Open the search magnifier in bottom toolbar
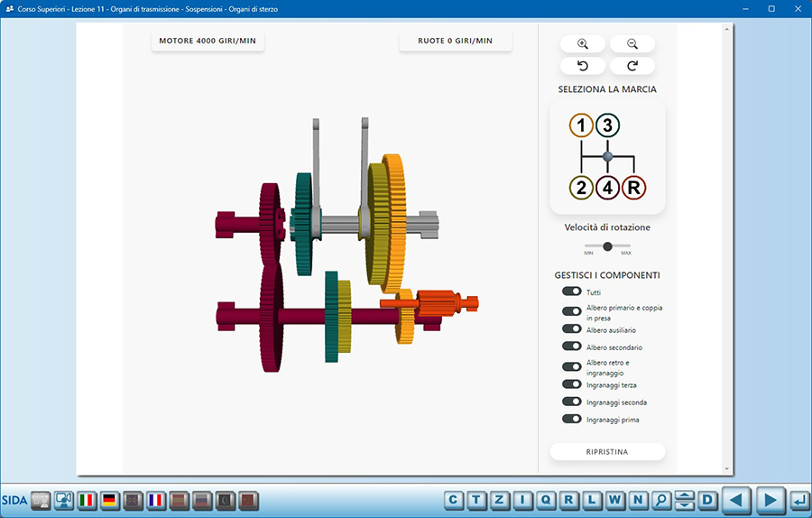This screenshot has height=518, width=812. [x=661, y=500]
